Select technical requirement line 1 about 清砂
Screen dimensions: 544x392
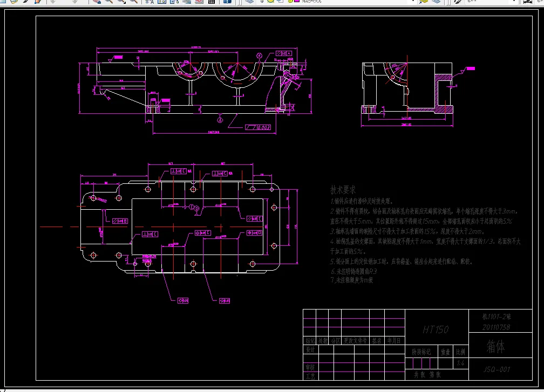pos(362,201)
